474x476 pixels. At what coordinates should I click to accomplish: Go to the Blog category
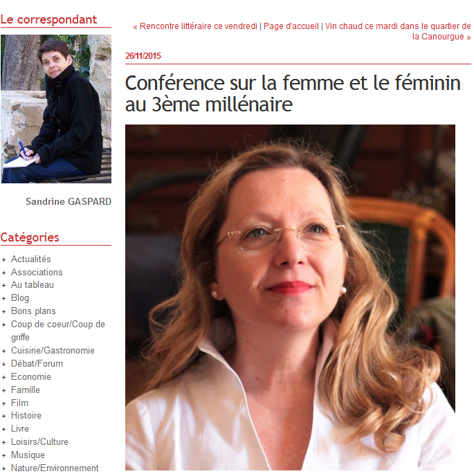click(x=20, y=297)
